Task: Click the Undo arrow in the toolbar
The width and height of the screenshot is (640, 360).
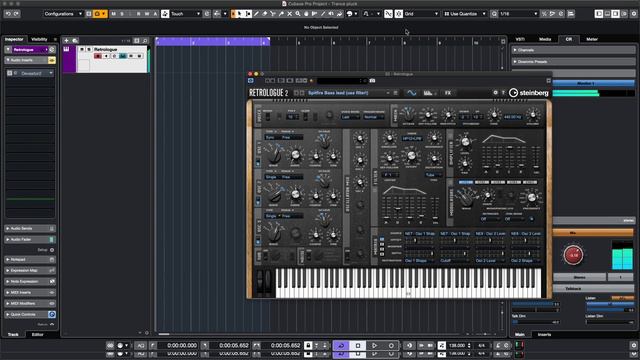Action: 8,14
